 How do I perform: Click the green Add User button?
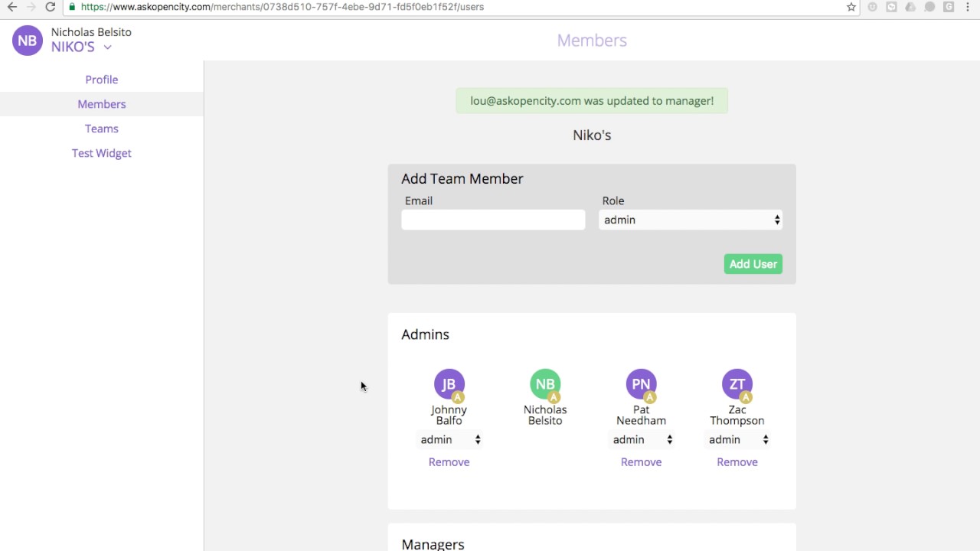(753, 264)
